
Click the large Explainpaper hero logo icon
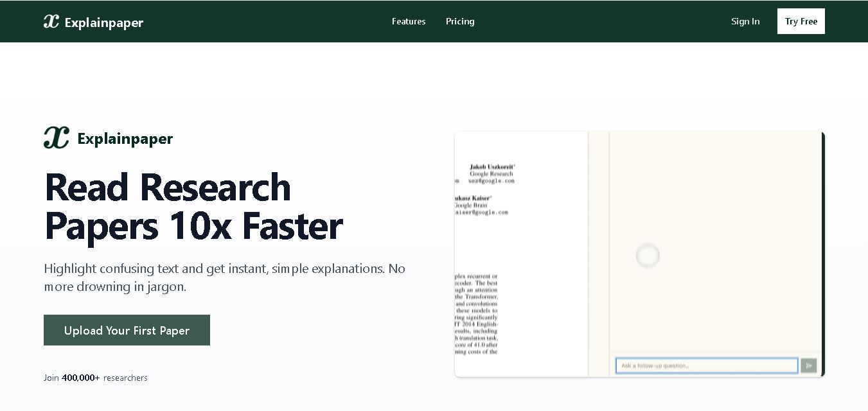[57, 137]
